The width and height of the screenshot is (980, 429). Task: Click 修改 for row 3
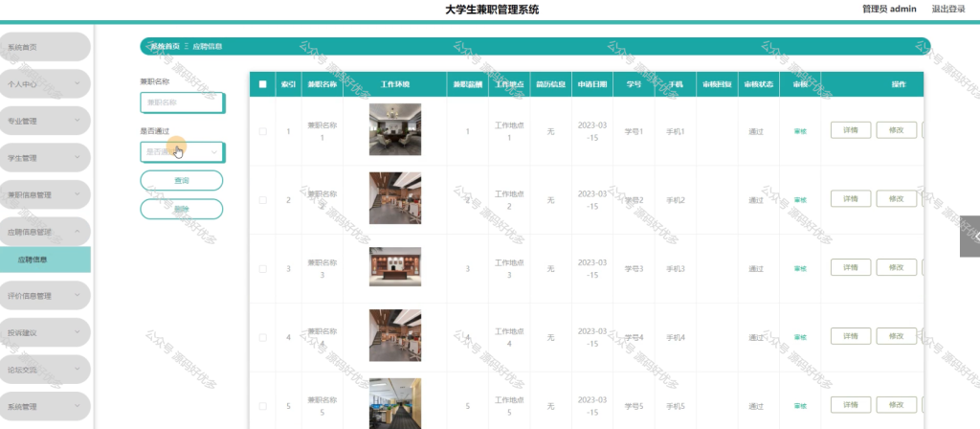coord(896,268)
